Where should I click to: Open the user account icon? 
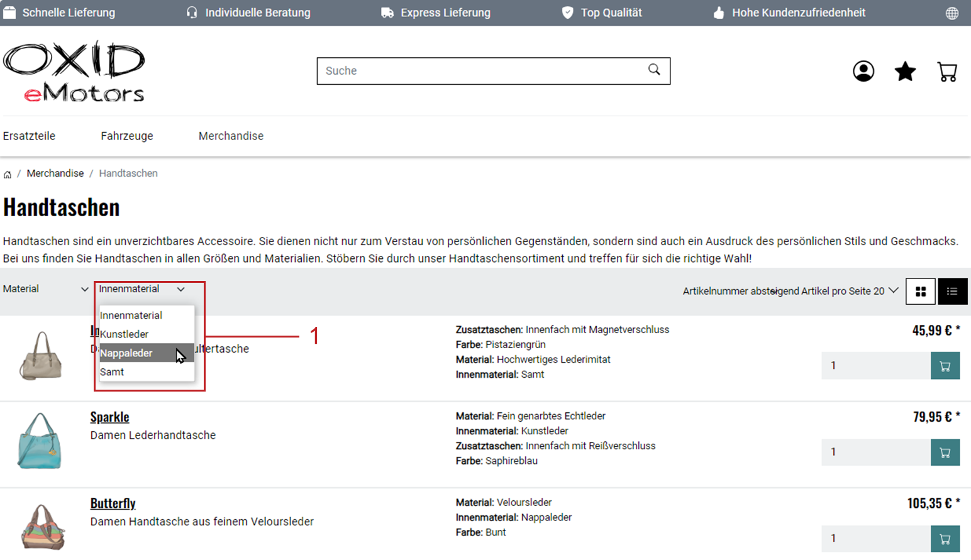click(x=863, y=72)
